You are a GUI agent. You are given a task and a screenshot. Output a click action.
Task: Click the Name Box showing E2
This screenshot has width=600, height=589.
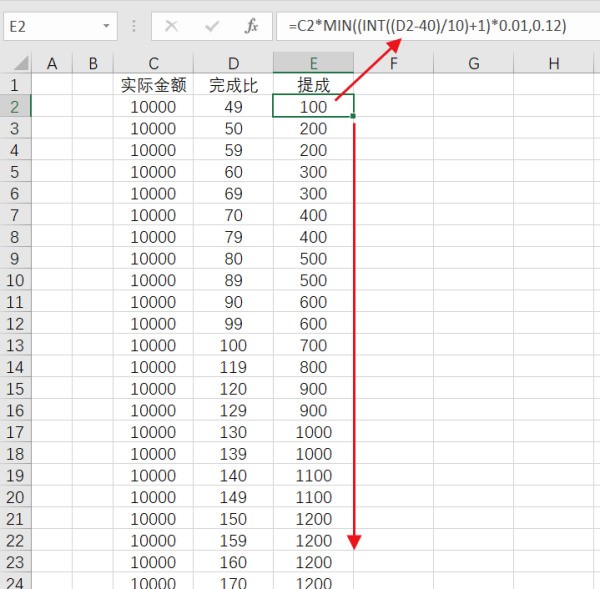coord(50,26)
